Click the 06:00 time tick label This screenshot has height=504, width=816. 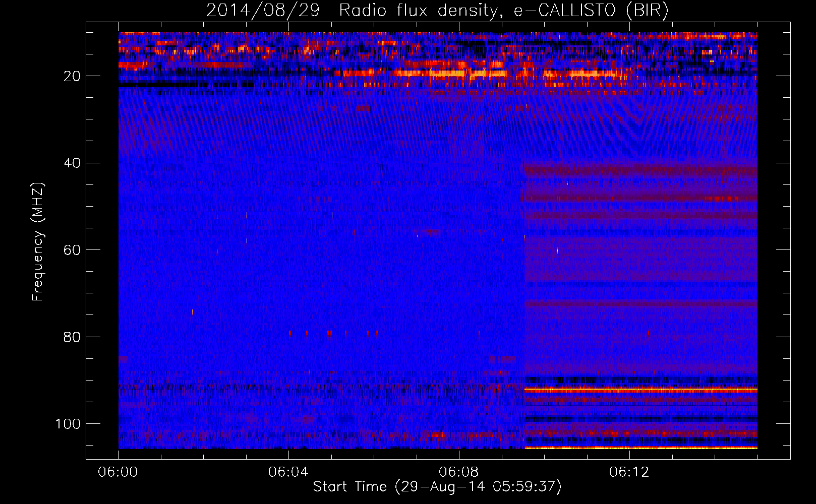[x=118, y=472]
